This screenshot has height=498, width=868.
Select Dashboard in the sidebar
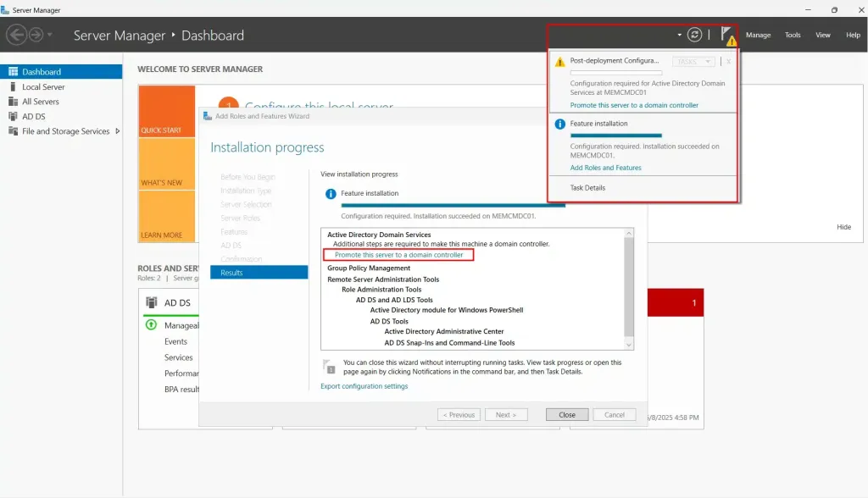(x=61, y=71)
